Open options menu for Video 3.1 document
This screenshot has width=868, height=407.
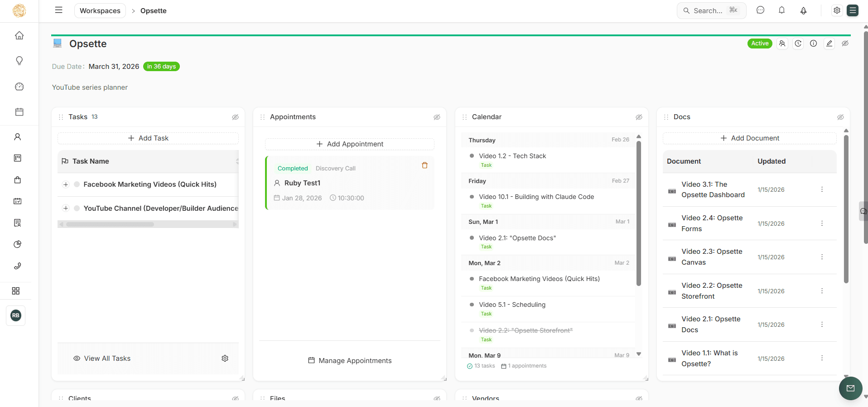tap(822, 189)
